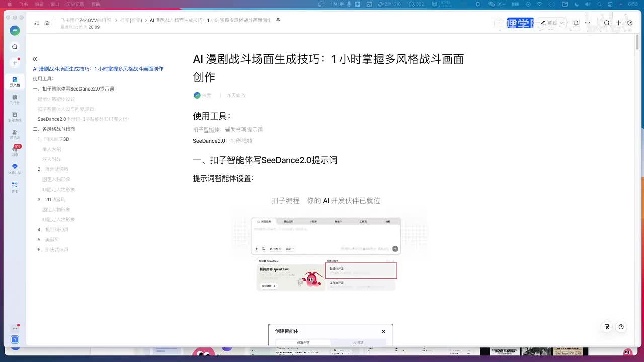Click the Wi-Fi icon in macOS menu bar
Viewport: 644px width, 362px height.
click(x=540, y=4)
